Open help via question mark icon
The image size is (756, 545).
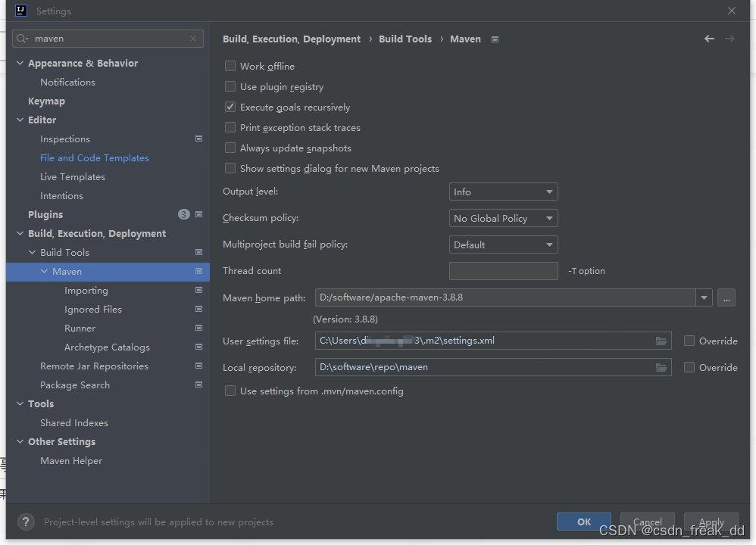click(26, 522)
